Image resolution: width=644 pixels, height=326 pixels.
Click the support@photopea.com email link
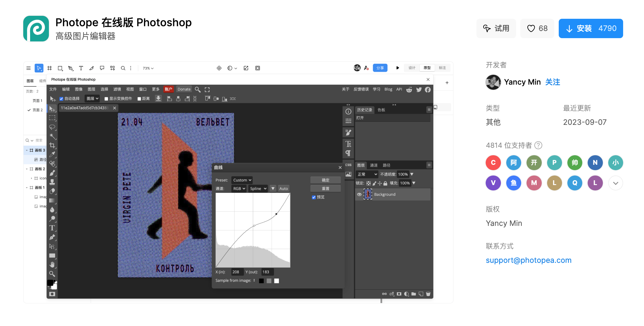click(x=528, y=260)
